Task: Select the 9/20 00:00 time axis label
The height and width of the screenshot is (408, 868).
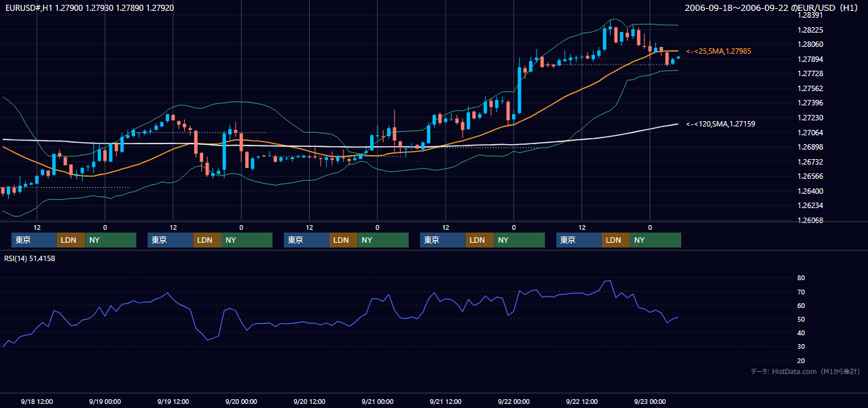Action: [241, 401]
